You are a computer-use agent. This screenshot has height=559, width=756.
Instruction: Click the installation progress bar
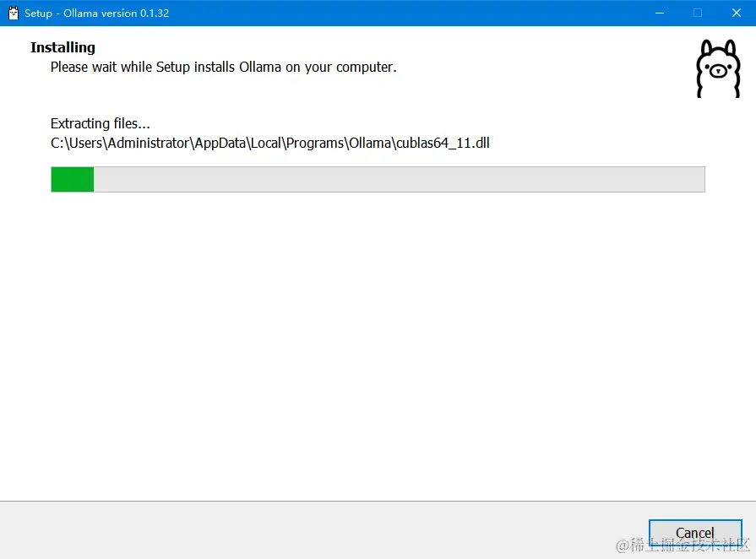click(378, 179)
